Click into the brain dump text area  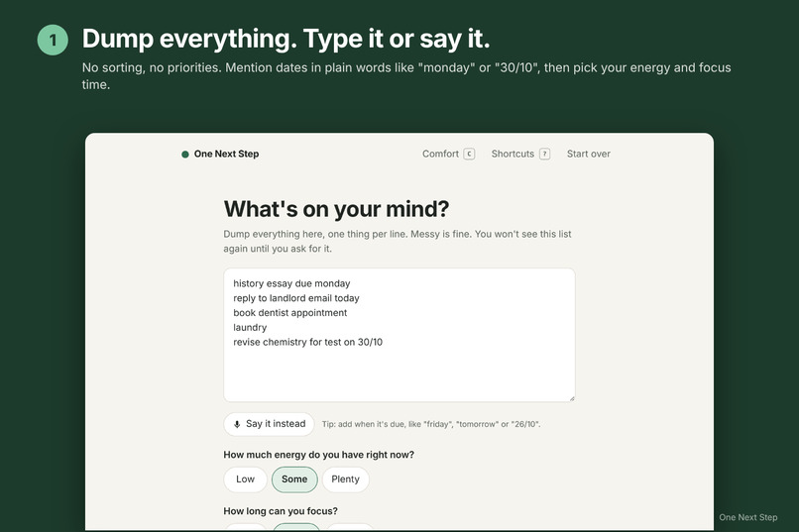point(399,335)
